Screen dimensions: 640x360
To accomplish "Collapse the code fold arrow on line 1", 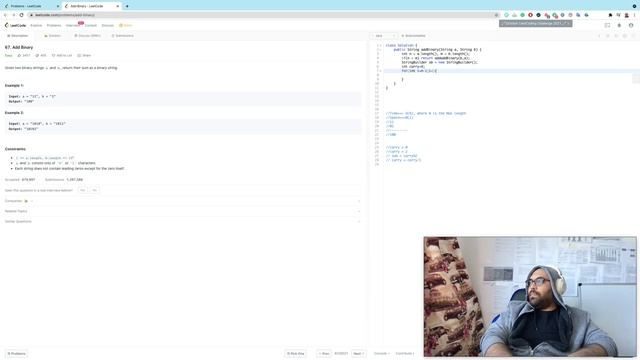I will (x=380, y=45).
